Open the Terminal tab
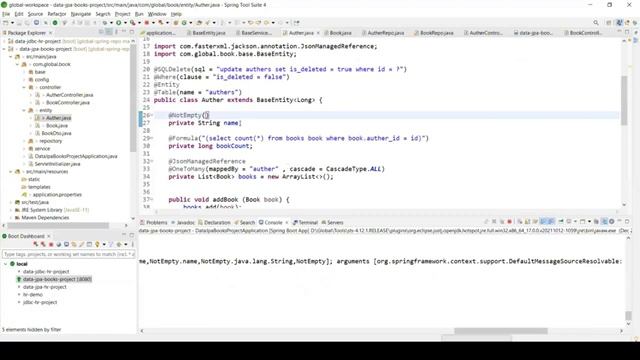Viewport: 640px width, 360px height. click(305, 222)
